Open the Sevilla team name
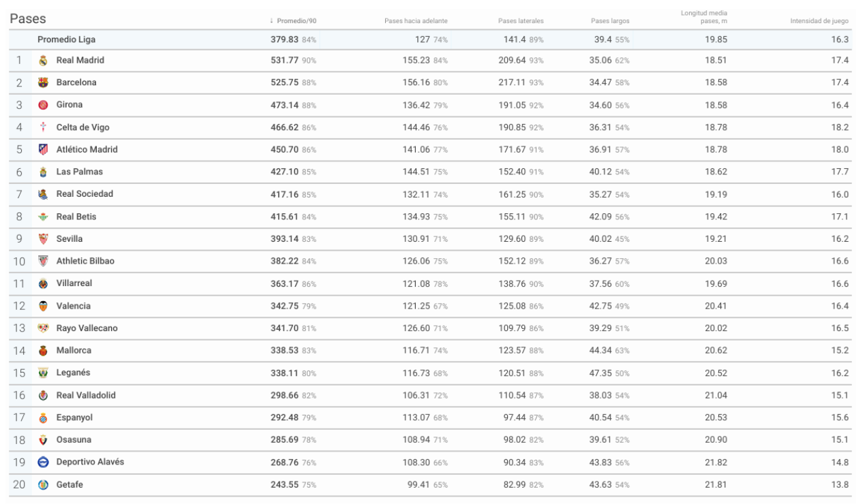 pos(70,239)
